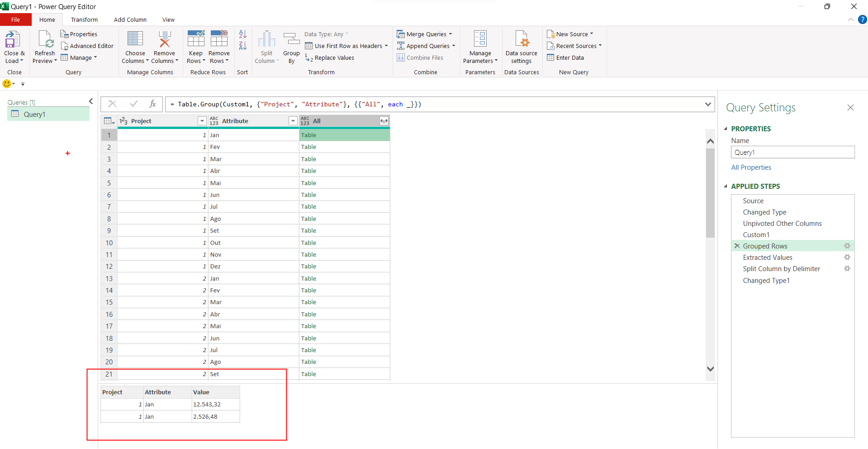868x449 pixels.
Task: Close the Query Settings pane
Action: click(x=850, y=107)
